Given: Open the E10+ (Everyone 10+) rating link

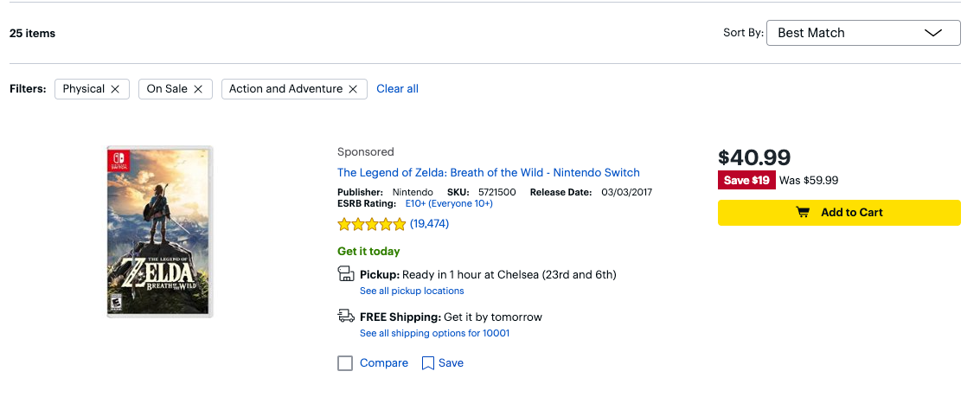Looking at the screenshot, I should [x=449, y=204].
